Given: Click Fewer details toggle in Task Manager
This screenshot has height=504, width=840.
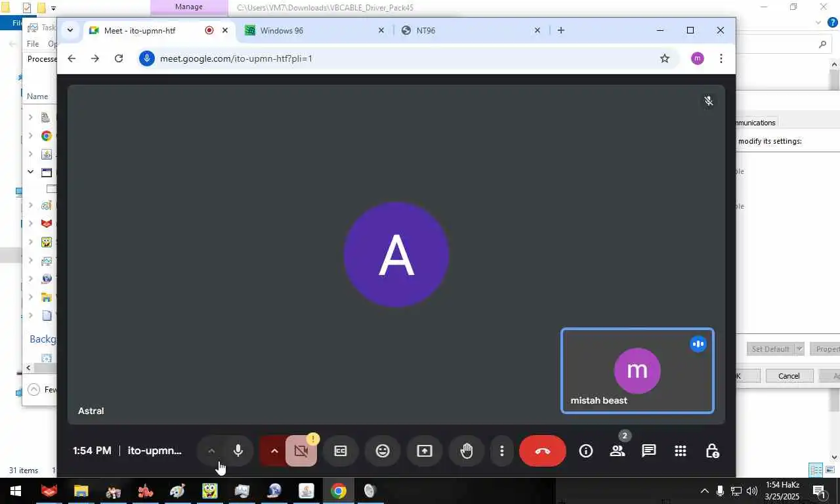Looking at the screenshot, I should click(x=42, y=390).
